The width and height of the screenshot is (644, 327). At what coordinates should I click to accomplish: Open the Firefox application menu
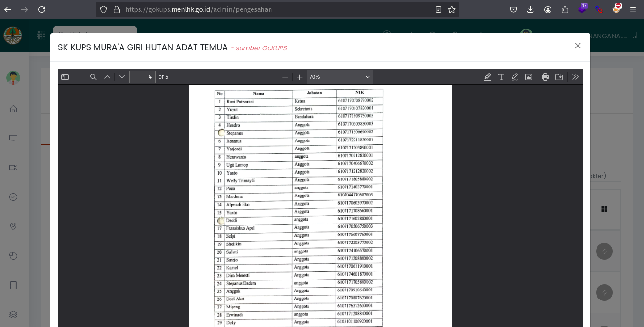633,9
